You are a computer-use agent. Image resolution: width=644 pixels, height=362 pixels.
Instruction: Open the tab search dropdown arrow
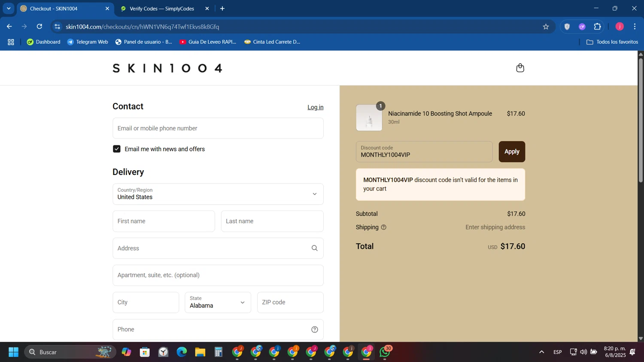(x=8, y=9)
